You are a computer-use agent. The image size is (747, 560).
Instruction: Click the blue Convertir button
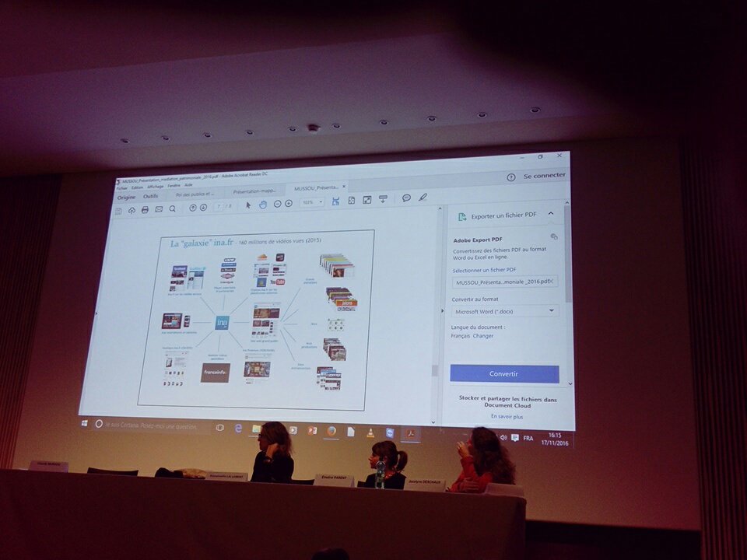pyautogui.click(x=504, y=374)
